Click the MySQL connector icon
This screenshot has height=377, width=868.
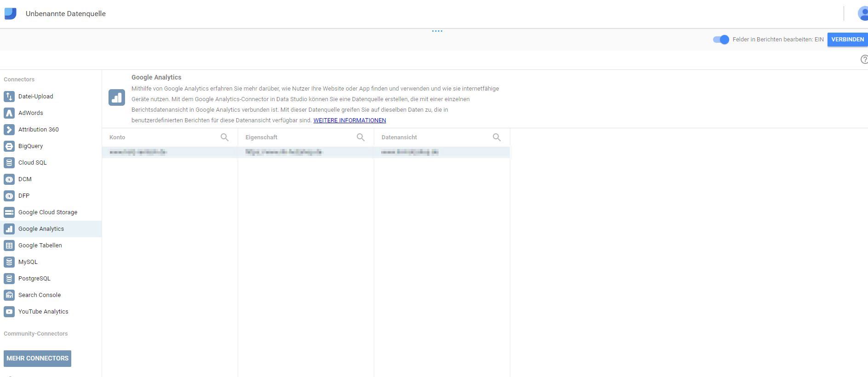pyautogui.click(x=9, y=262)
